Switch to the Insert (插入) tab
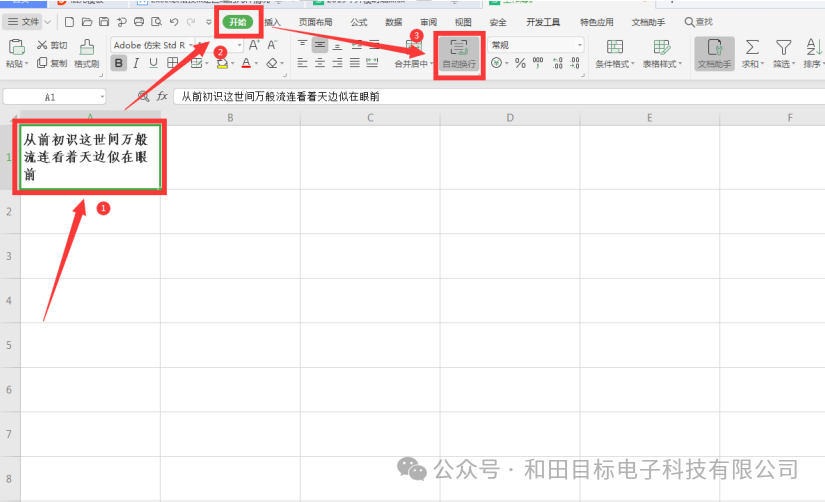The height and width of the screenshot is (502, 825). coord(273,22)
